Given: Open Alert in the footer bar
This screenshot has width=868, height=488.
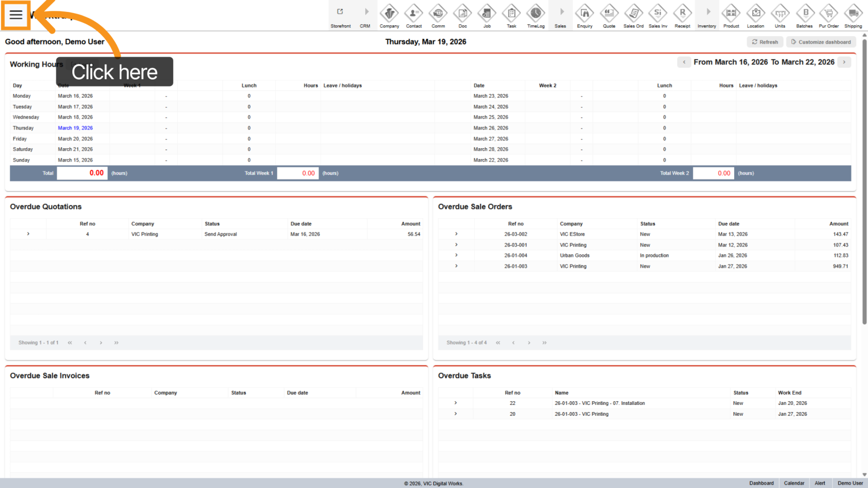Looking at the screenshot, I should (x=820, y=483).
